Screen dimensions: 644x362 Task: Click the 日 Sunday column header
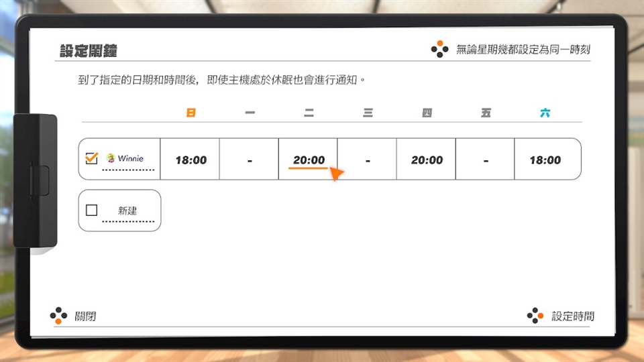click(x=191, y=113)
